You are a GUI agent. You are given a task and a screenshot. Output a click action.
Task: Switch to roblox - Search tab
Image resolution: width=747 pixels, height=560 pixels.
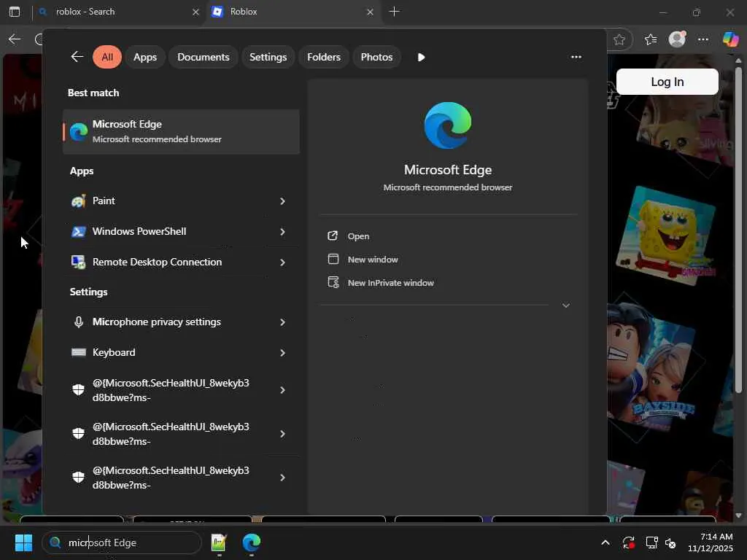(x=118, y=12)
